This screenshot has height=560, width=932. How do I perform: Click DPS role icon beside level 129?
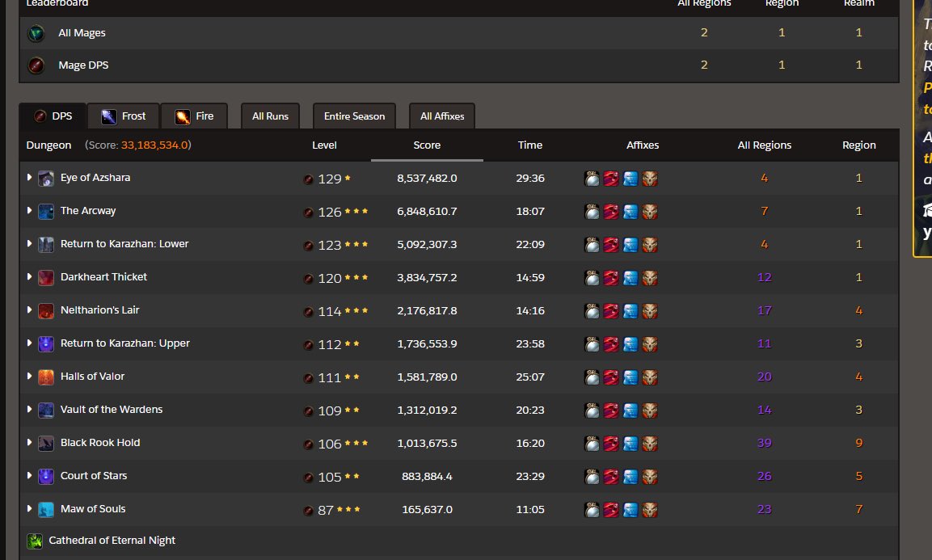click(309, 179)
